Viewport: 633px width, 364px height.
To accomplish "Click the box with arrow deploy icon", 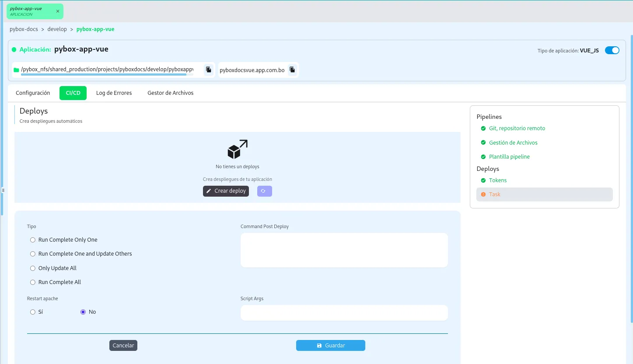I will pyautogui.click(x=238, y=149).
